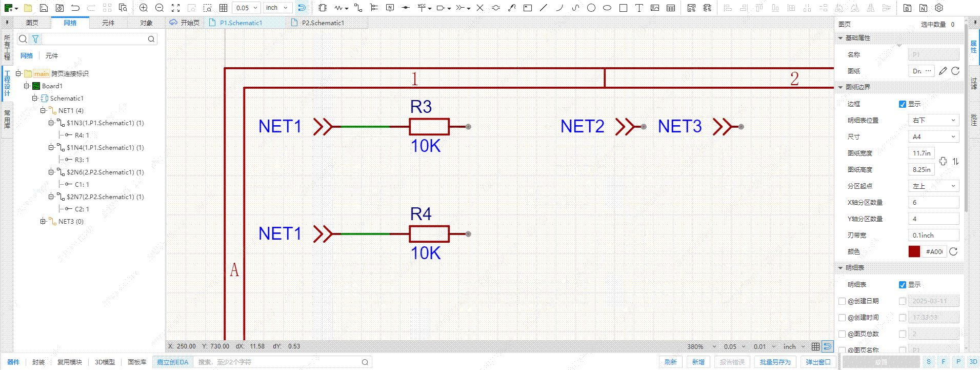Screen dimensions: 980x370
Task: Click the filter funnel icon in search
Action: pyautogui.click(x=35, y=39)
